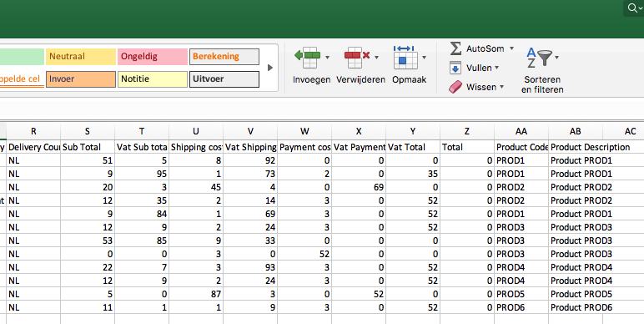
Task: Select column header R
Action: 33,132
